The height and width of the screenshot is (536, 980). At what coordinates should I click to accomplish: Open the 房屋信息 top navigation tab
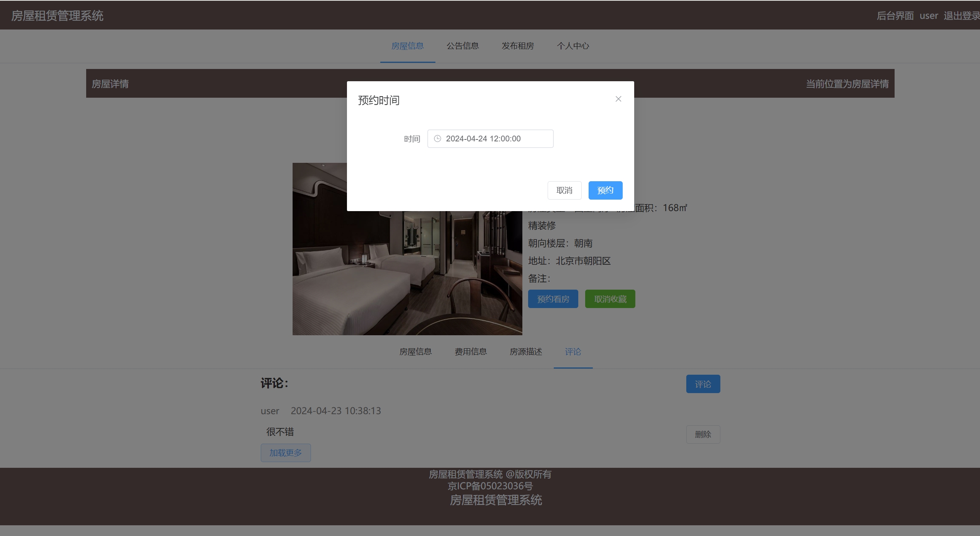(x=407, y=46)
